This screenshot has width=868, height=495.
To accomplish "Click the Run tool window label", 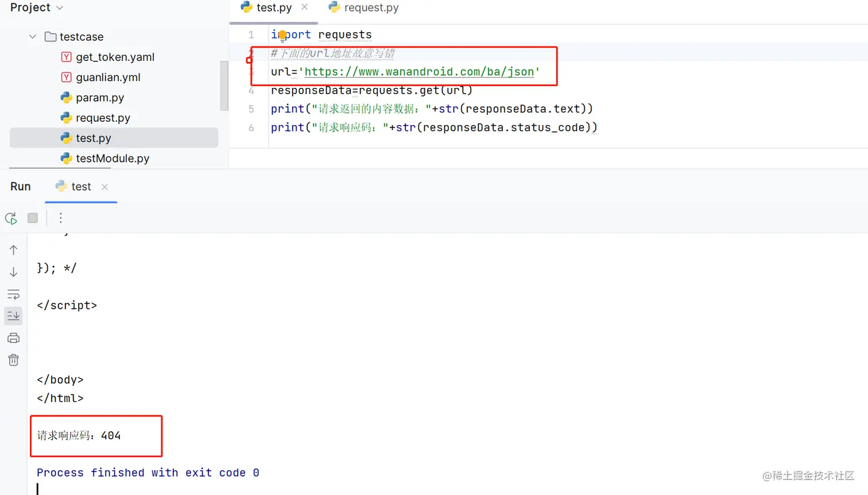I will [x=21, y=186].
